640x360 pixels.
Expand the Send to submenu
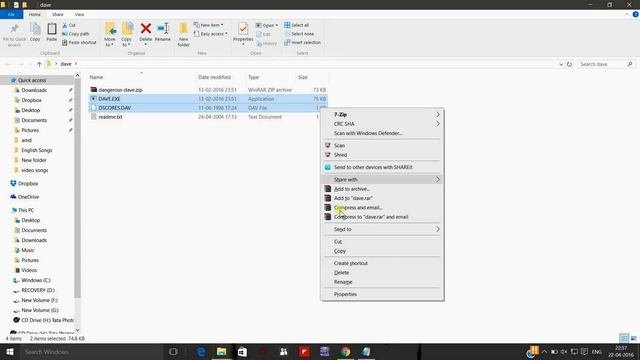click(x=382, y=229)
